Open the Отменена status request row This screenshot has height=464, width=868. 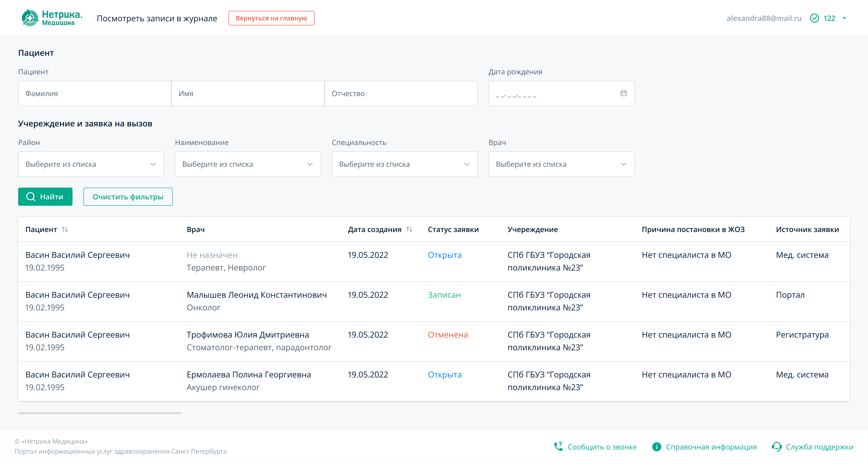[447, 335]
